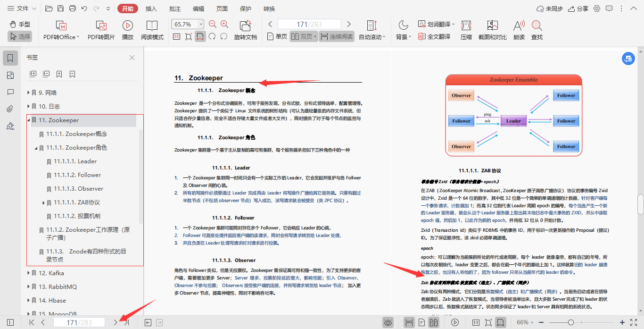Toggle eye-protection mode in status bar
The width and height of the screenshot is (644, 329).
[x=388, y=322]
